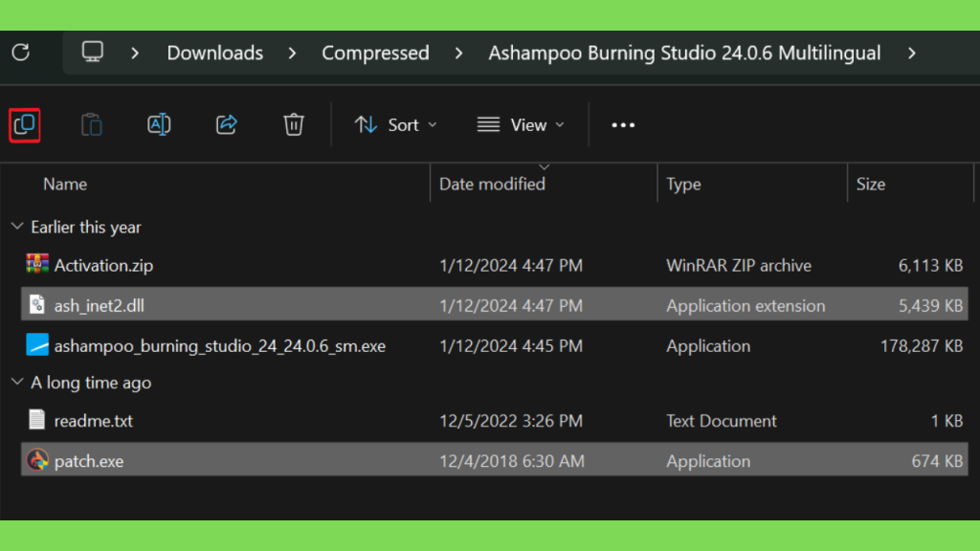Select the ash_inet2.dll file name

pos(100,305)
